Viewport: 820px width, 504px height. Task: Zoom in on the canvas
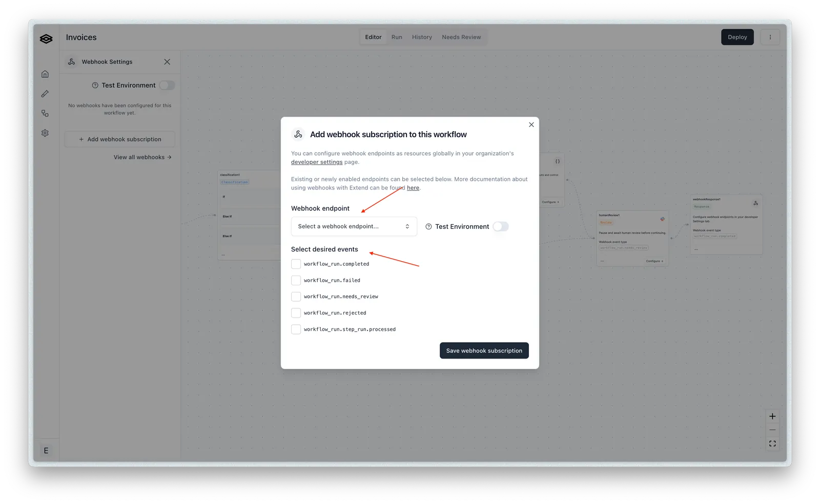[x=772, y=416]
